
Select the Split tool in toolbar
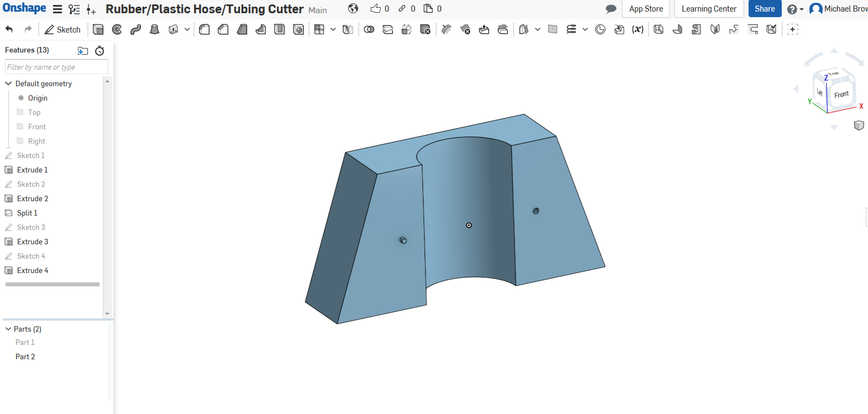pos(388,29)
